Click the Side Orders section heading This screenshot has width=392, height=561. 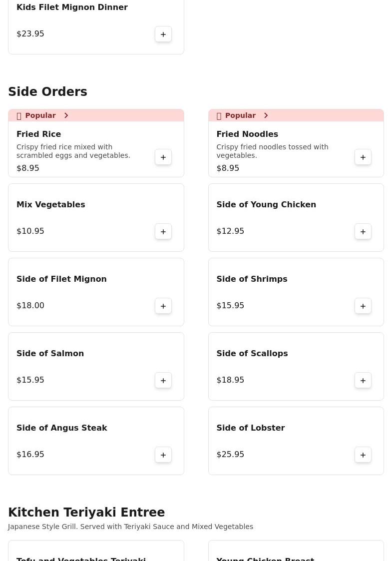47,92
